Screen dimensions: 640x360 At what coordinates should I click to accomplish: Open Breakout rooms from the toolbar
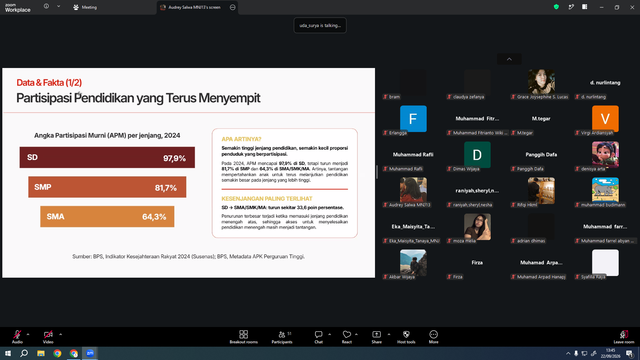[x=244, y=337]
